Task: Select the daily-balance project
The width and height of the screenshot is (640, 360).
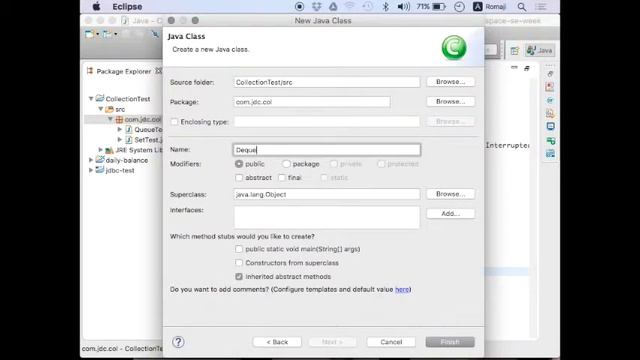Action: (x=127, y=160)
